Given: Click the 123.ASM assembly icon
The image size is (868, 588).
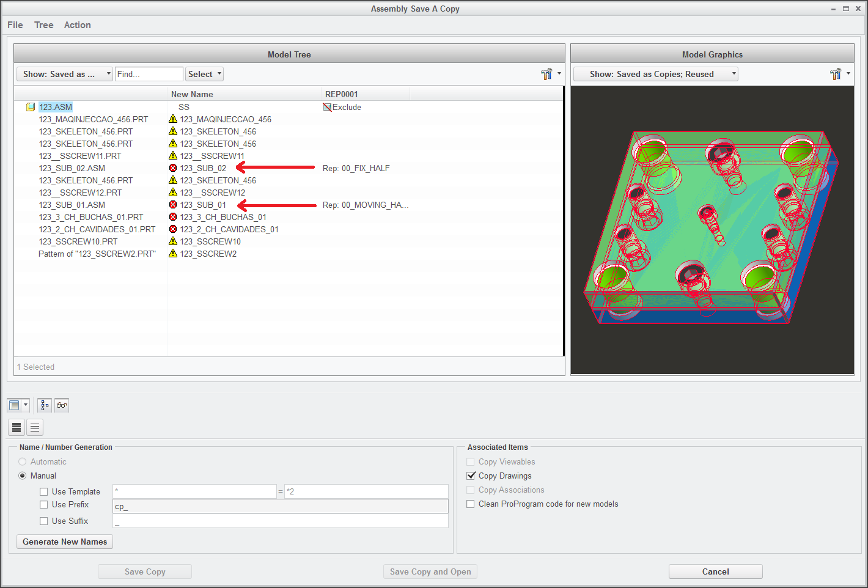Looking at the screenshot, I should click(x=31, y=107).
